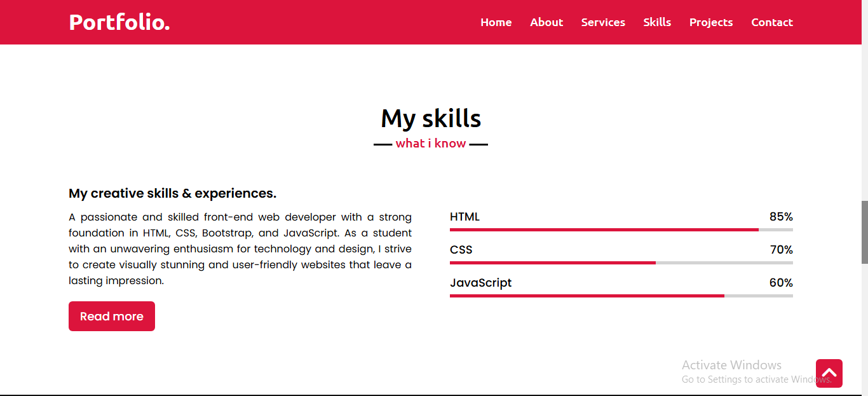Click the 60% value next to JavaScript
Image resolution: width=868 pixels, height=396 pixels.
[781, 283]
